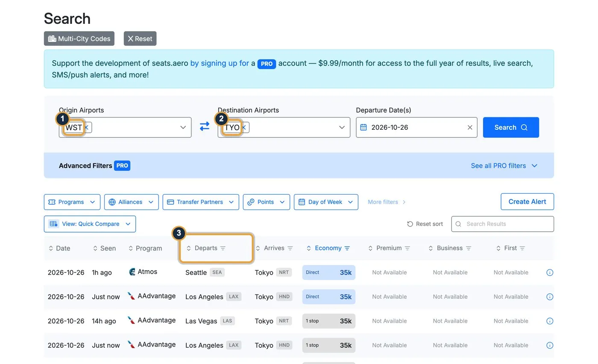Image resolution: width=598 pixels, height=364 pixels.
Task: Click Reset sort above the results table
Action: pos(425,224)
